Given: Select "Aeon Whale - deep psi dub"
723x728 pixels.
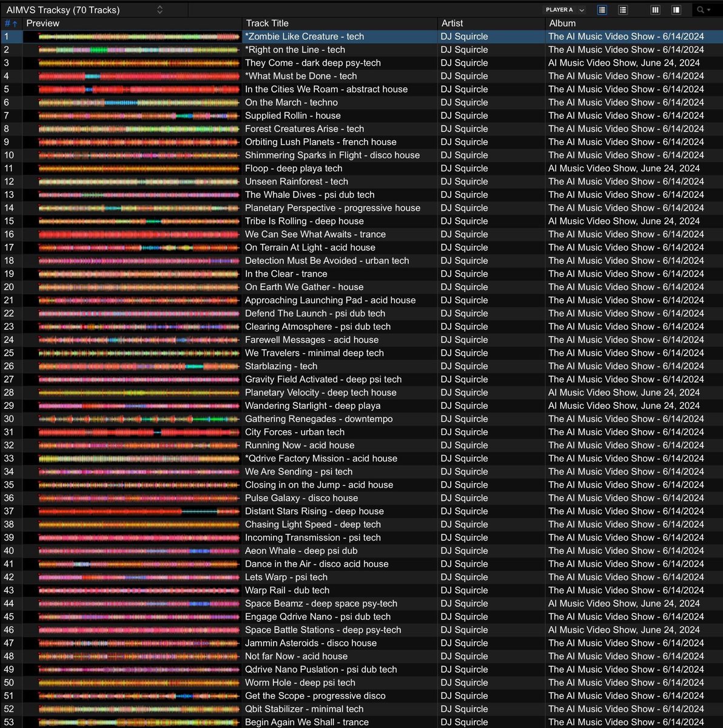Looking at the screenshot, I should [x=301, y=551].
